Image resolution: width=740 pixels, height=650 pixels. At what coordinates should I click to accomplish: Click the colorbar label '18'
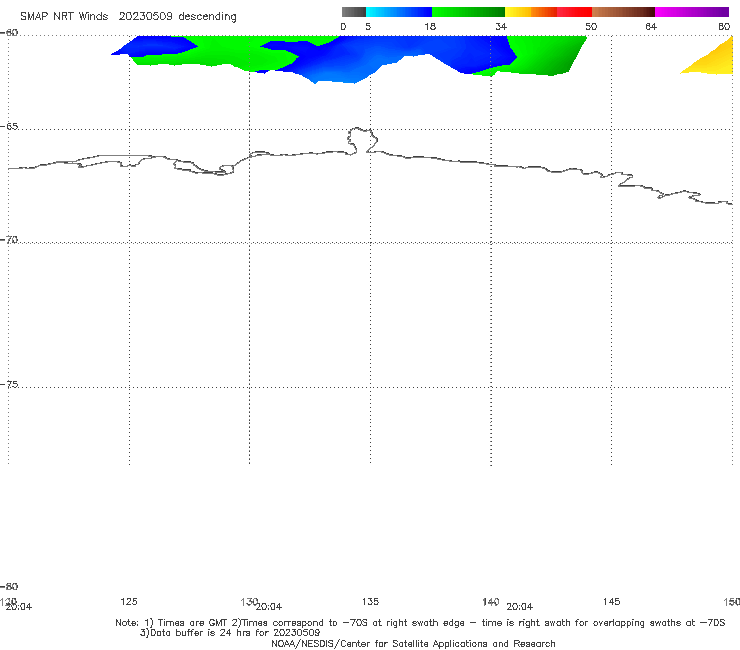click(430, 26)
